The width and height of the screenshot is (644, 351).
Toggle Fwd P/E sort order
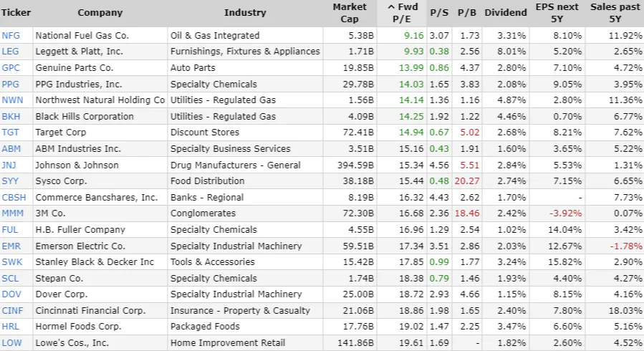[402, 13]
